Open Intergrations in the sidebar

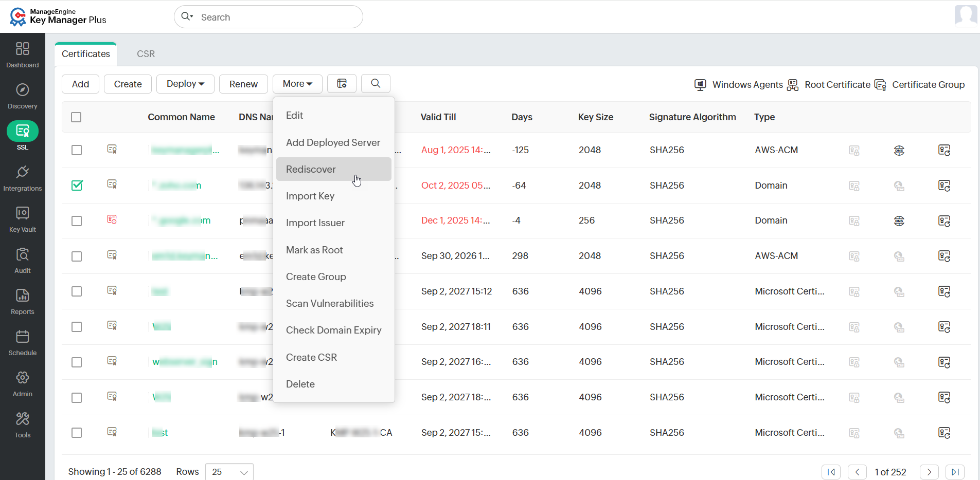(x=22, y=178)
